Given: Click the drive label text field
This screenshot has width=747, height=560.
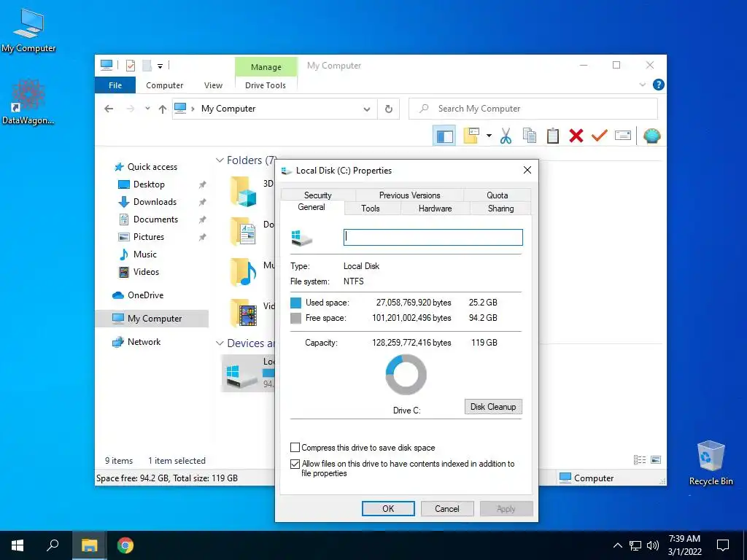Looking at the screenshot, I should point(433,237).
